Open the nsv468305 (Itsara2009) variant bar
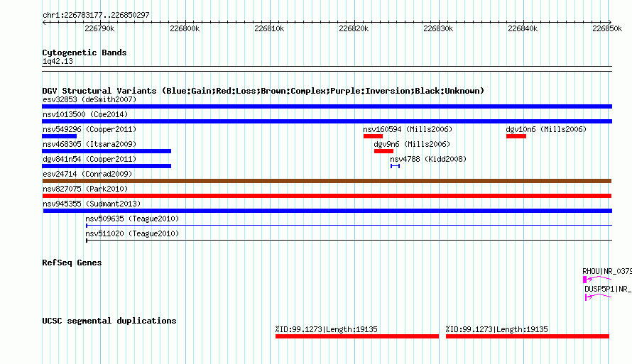The width and height of the screenshot is (632, 364). (107, 151)
